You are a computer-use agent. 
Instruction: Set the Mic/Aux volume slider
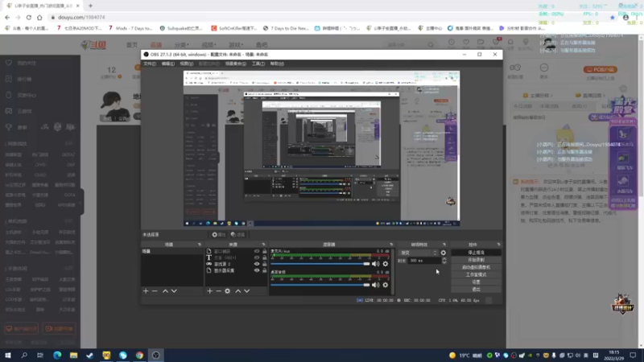(x=320, y=264)
